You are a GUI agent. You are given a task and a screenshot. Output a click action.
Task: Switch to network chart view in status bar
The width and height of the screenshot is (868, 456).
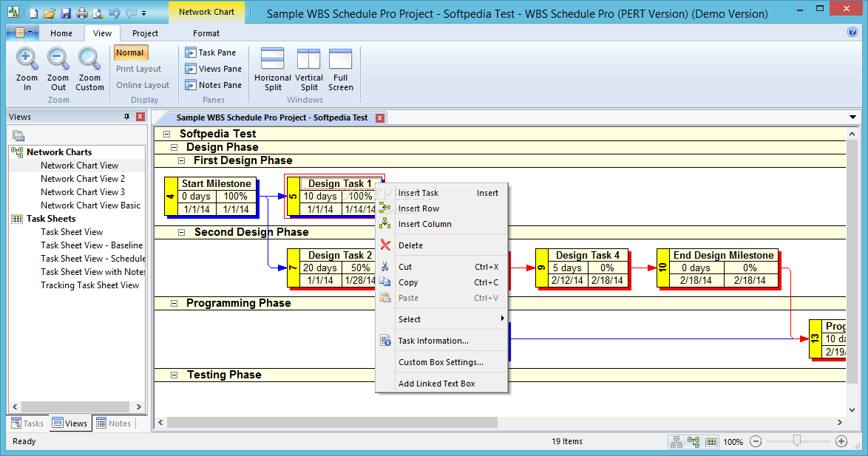pos(694,442)
